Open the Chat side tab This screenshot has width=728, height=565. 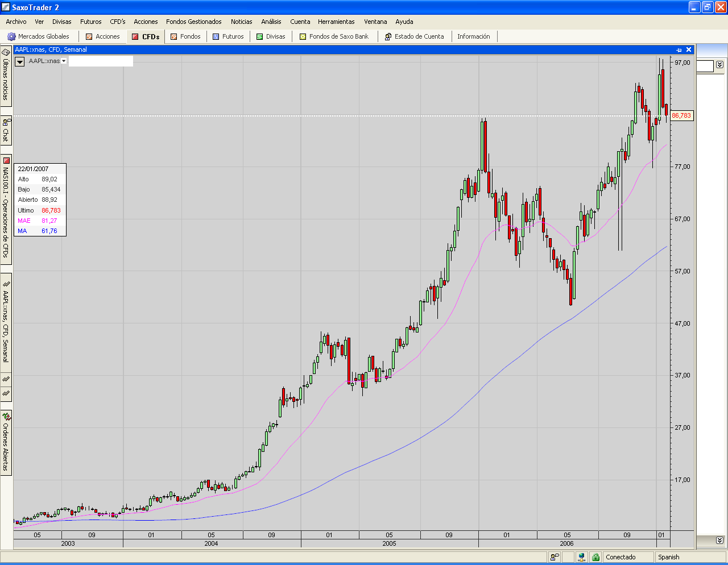tap(6, 130)
